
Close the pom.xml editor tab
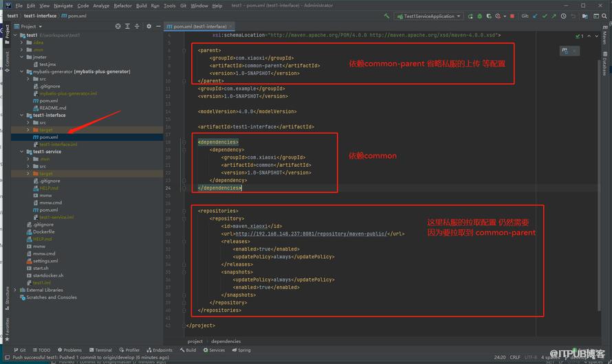pos(230,26)
